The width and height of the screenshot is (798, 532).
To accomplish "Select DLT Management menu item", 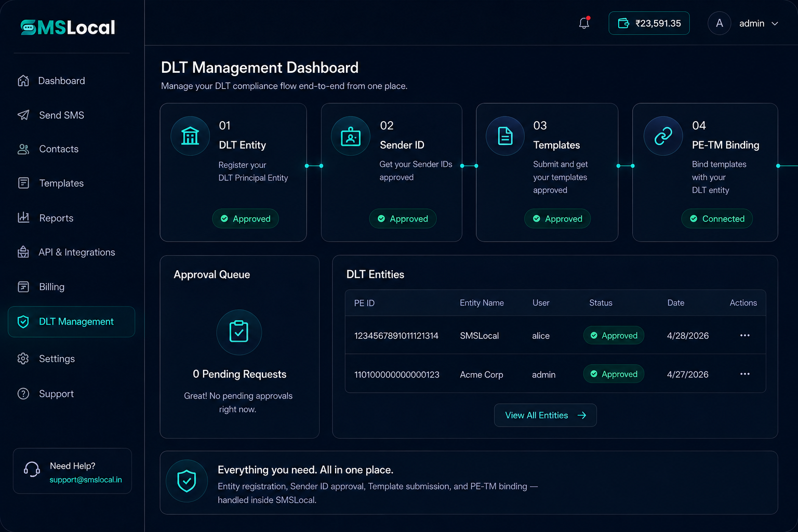I will (72, 322).
